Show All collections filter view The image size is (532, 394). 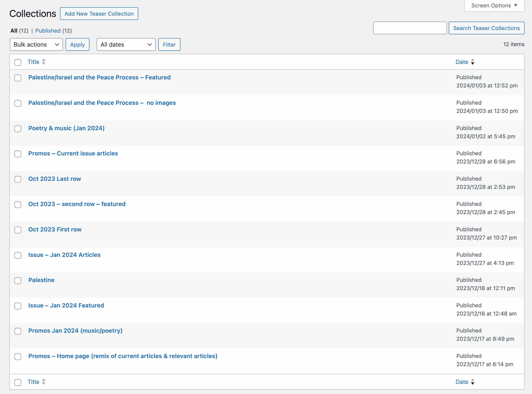tap(14, 31)
